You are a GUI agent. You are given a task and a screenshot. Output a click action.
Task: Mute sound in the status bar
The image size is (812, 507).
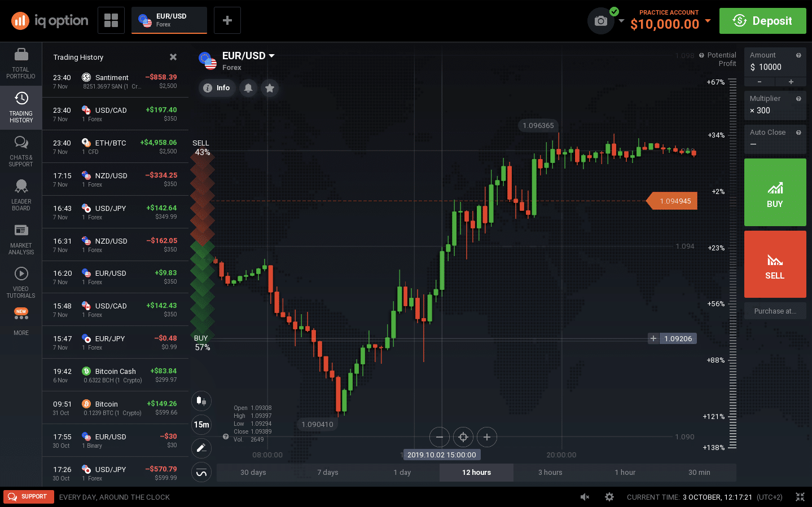pos(585,497)
